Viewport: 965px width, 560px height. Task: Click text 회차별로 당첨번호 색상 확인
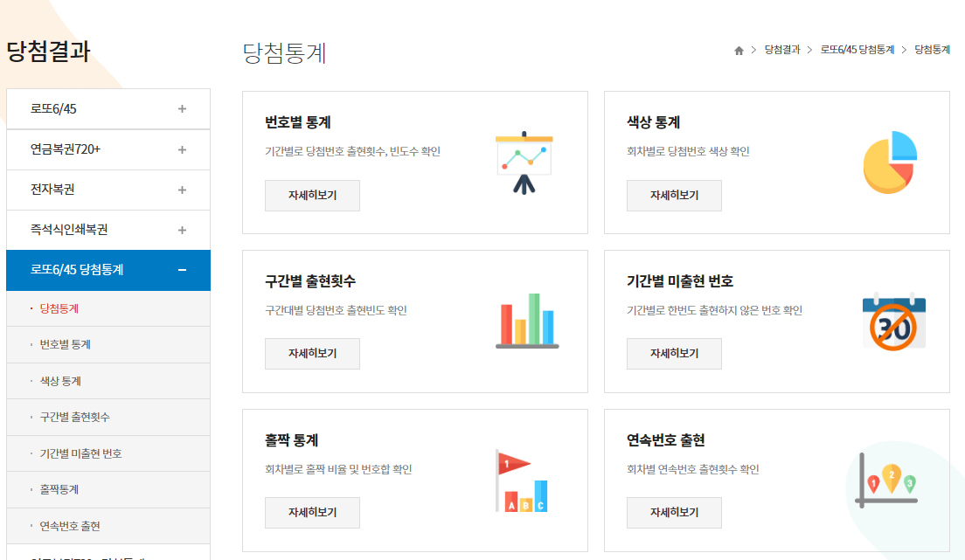pos(688,151)
